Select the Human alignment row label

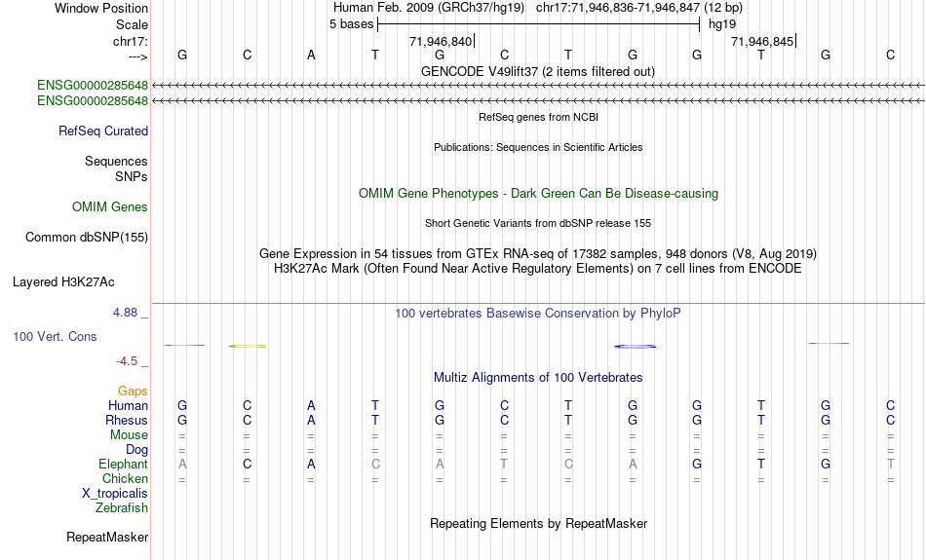(x=128, y=405)
